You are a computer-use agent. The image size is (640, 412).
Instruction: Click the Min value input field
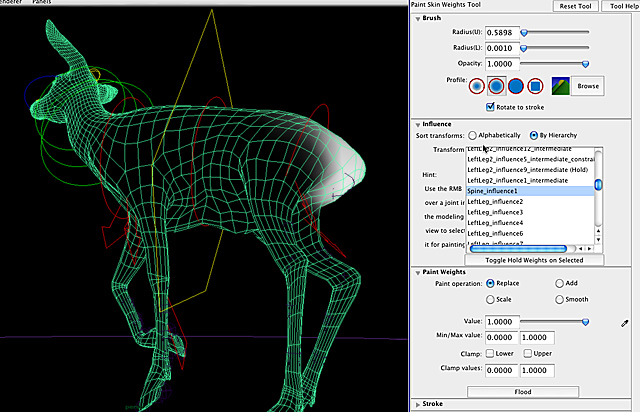502,337
